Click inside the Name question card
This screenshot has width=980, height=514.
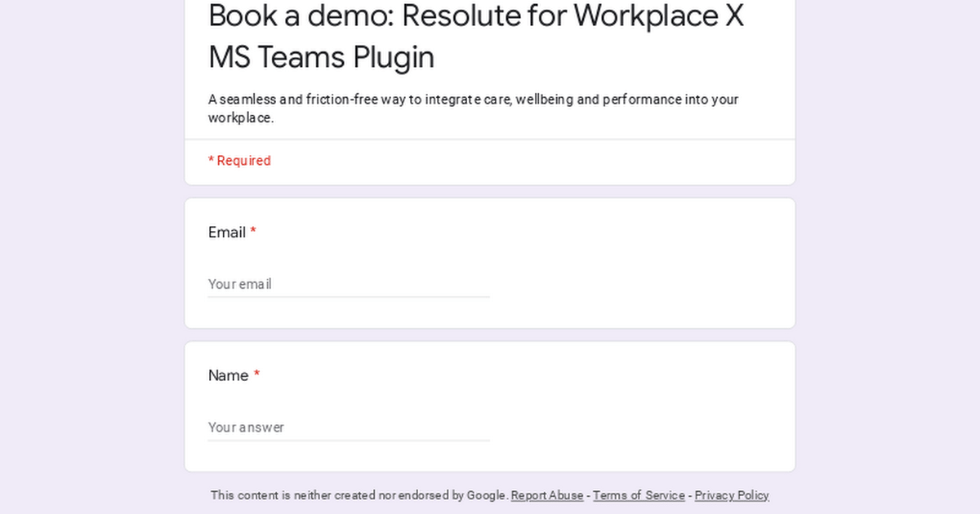tap(572, 405)
